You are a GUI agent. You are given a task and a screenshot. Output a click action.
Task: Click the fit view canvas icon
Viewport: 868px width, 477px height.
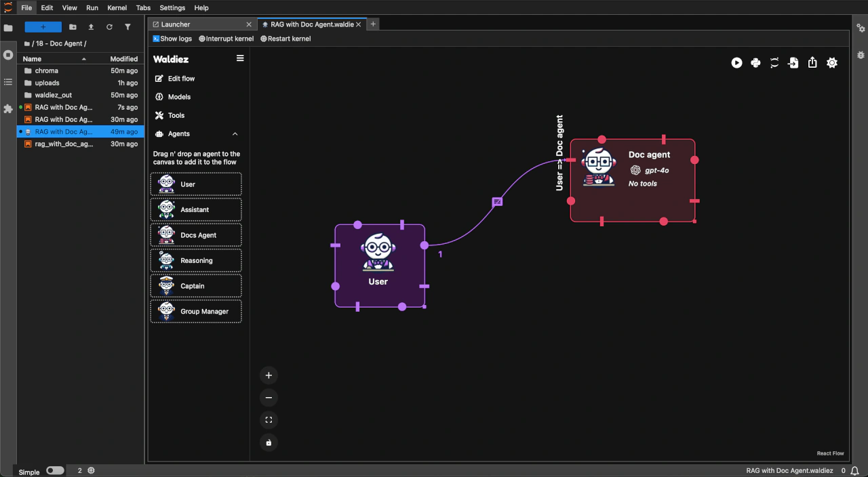click(269, 420)
